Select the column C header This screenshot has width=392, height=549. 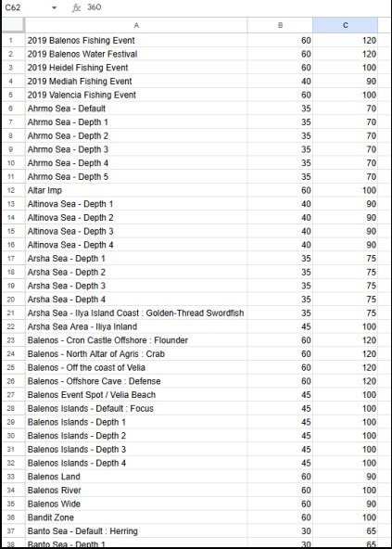(x=345, y=25)
